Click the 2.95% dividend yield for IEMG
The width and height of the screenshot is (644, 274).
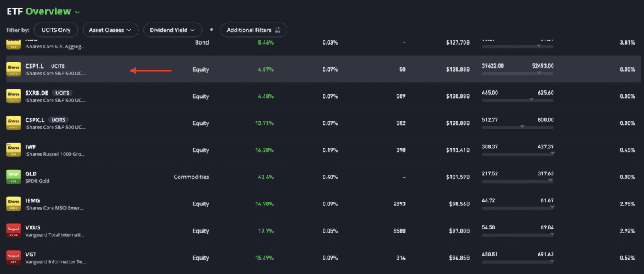(x=627, y=204)
